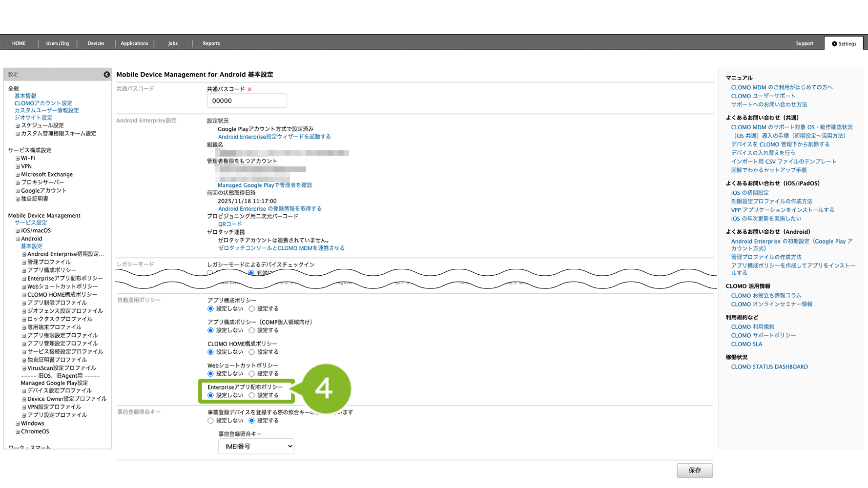
Task: Expand the スケジュール設定 plus icon
Action: [18, 126]
